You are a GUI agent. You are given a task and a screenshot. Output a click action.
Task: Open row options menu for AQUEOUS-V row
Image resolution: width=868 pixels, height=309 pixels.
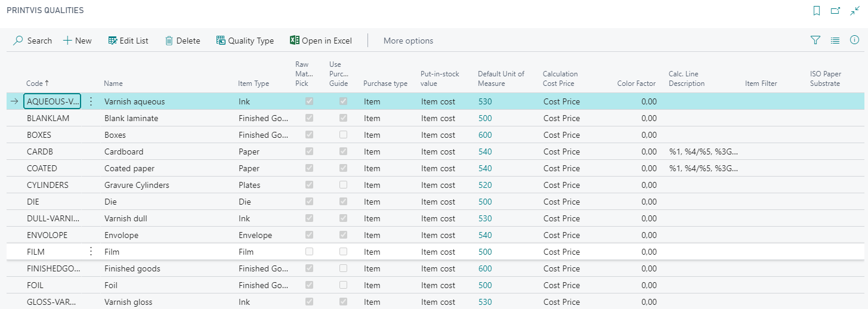91,101
